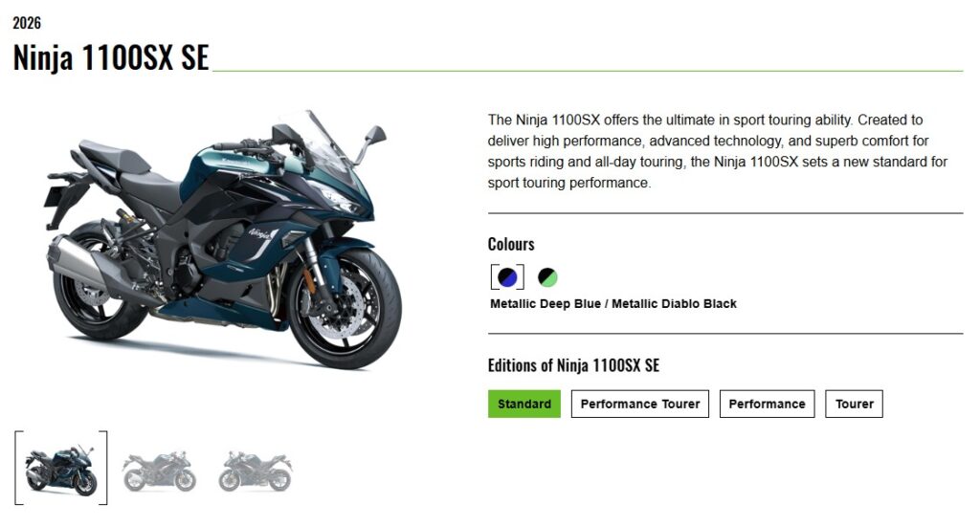The height and width of the screenshot is (526, 980).
Task: Click the front wheel in the main photo
Action: pos(344,307)
